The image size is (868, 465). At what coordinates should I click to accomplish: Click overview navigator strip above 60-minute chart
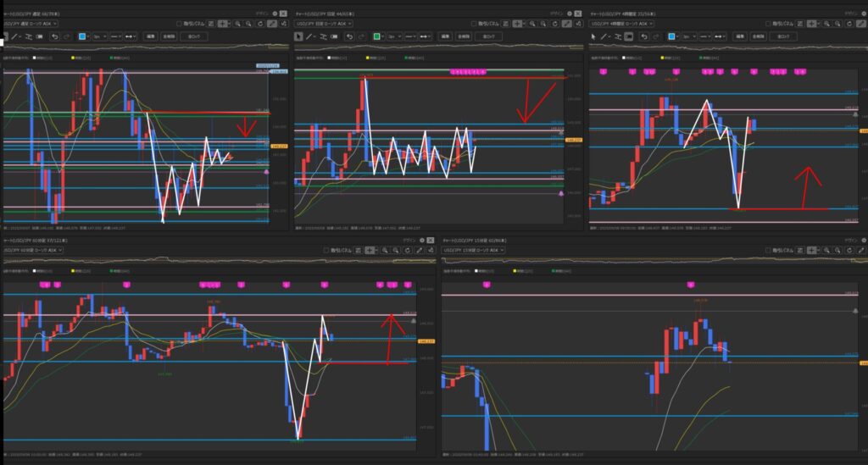point(220,260)
